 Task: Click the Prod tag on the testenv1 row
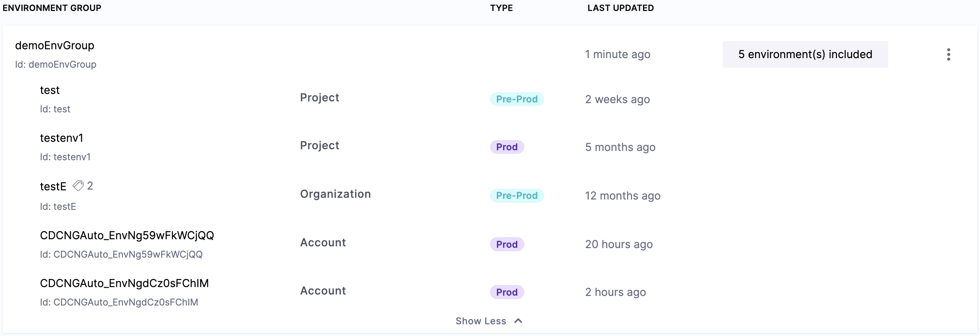coord(507,147)
